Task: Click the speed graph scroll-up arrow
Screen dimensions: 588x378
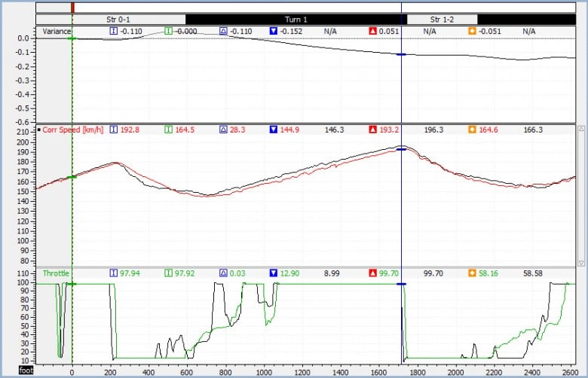Action: point(581,129)
